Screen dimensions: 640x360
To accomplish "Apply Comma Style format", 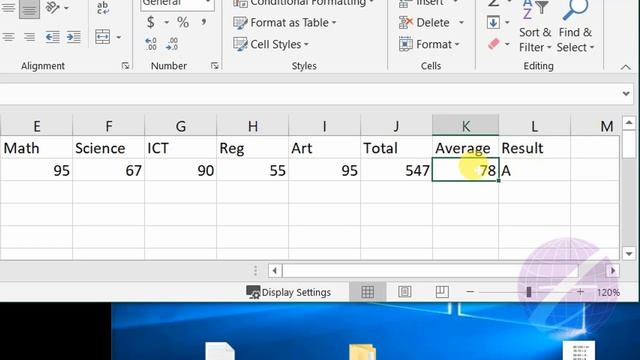I will coord(203,22).
